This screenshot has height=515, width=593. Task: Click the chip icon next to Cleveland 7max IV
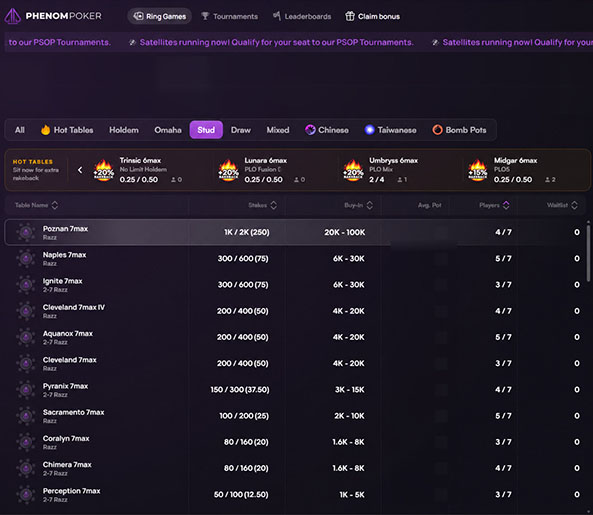[26, 311]
